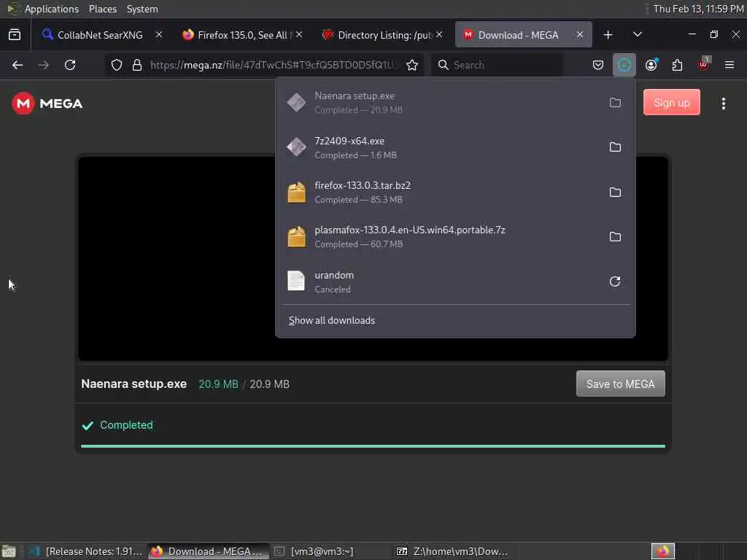Open firefox-133.0.3.tar.bz2 download entry

441,192
